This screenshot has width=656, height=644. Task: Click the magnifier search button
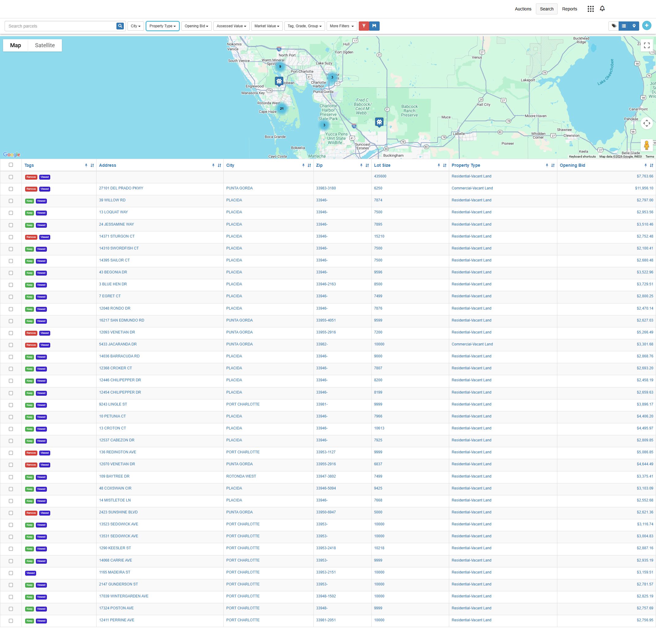[120, 26]
